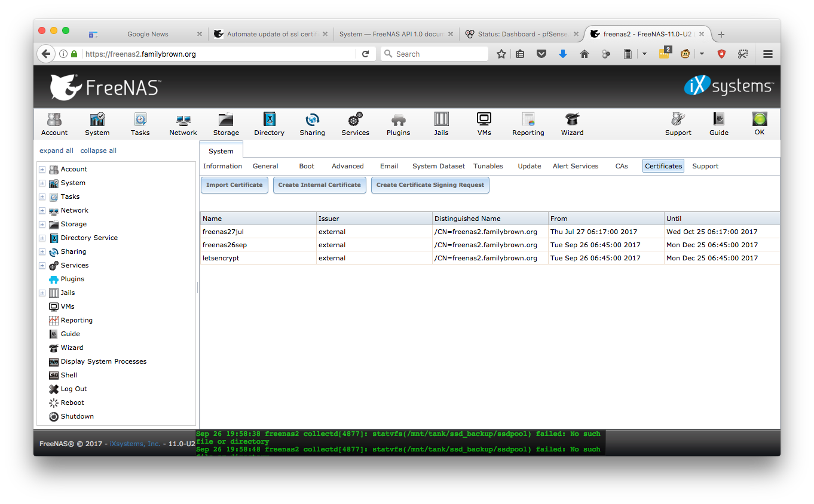Expand the Network tree node
The height and width of the screenshot is (504, 814).
[x=42, y=211]
